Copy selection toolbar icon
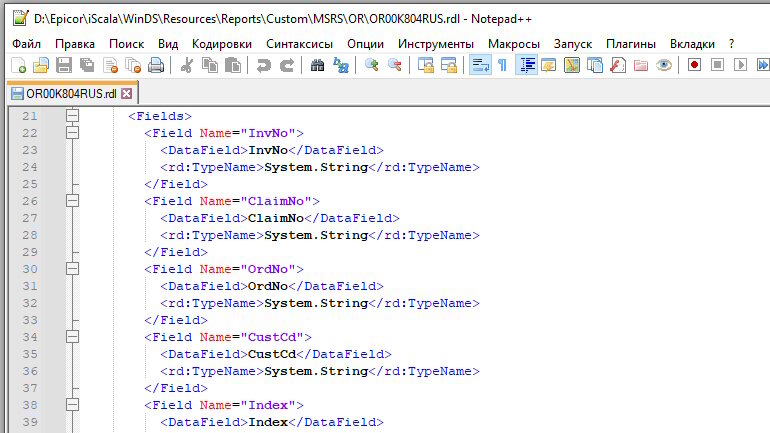The width and height of the screenshot is (770, 433). (210, 65)
